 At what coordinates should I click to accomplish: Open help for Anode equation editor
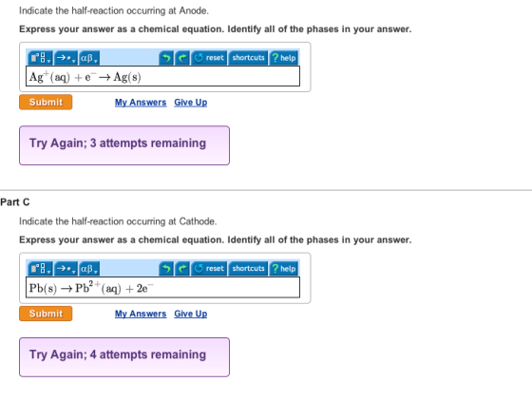point(284,58)
